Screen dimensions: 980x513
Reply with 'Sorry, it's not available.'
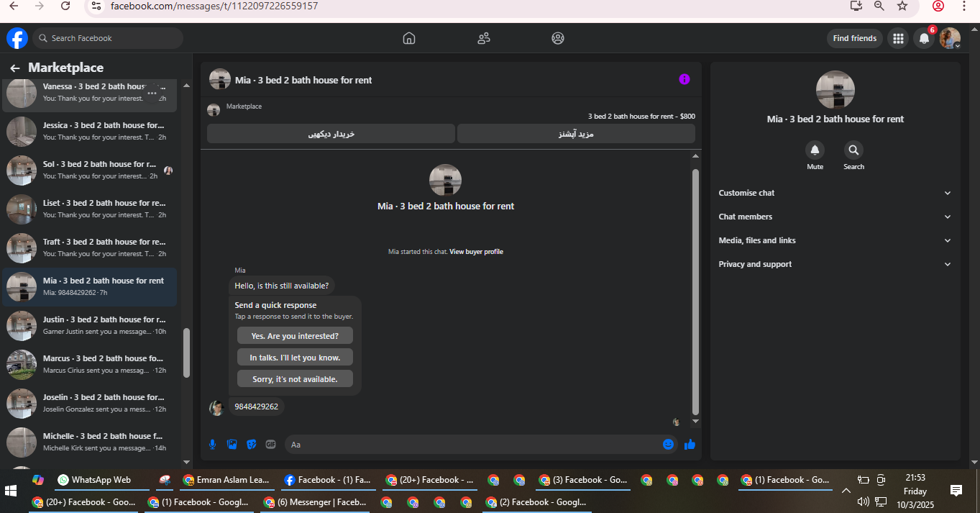(295, 379)
